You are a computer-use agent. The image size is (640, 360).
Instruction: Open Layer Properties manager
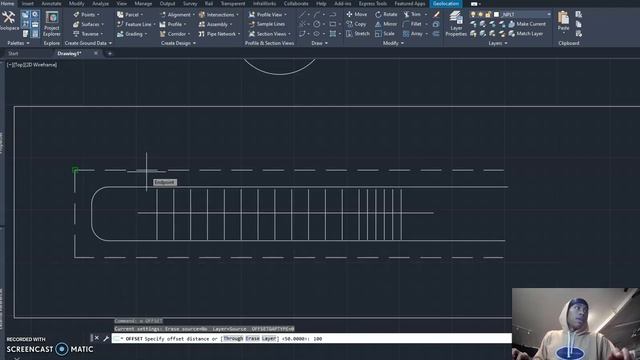tap(456, 24)
